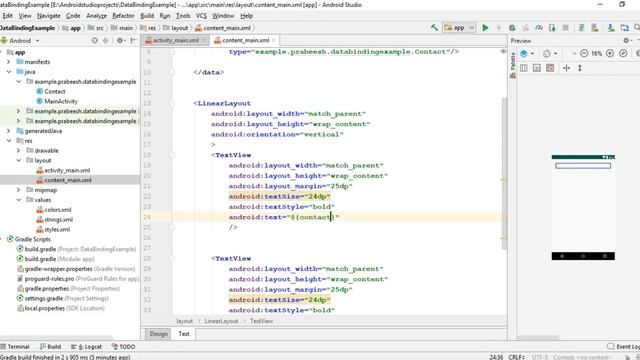
Task: Open the Tools menu
Action: pyautogui.click(x=183, y=16)
